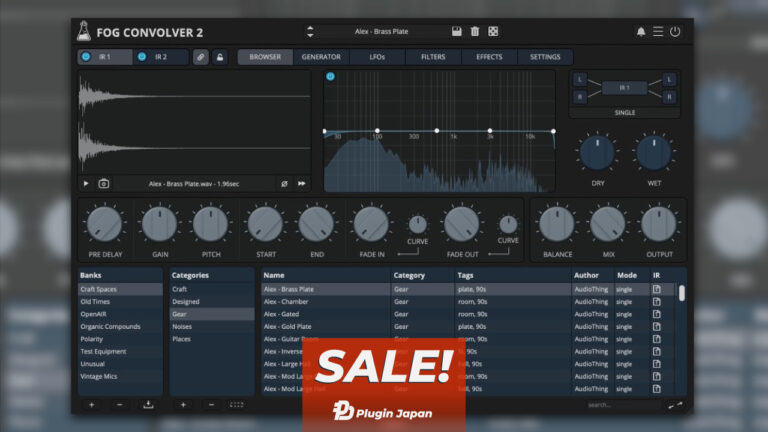Open the preset selector up/down arrows
The image size is (768, 432).
pos(310,31)
